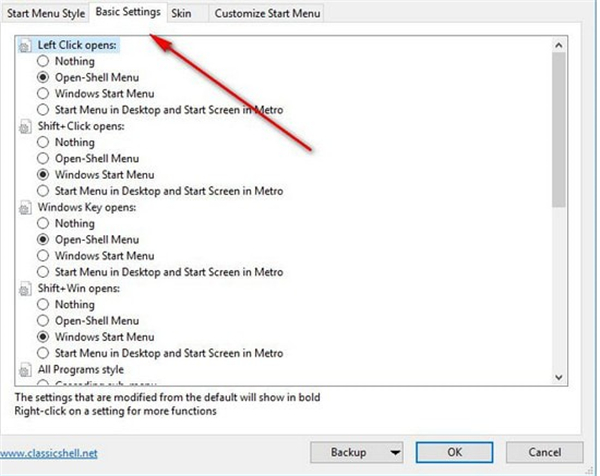Select Nothing under Windows Key opens

coord(43,224)
